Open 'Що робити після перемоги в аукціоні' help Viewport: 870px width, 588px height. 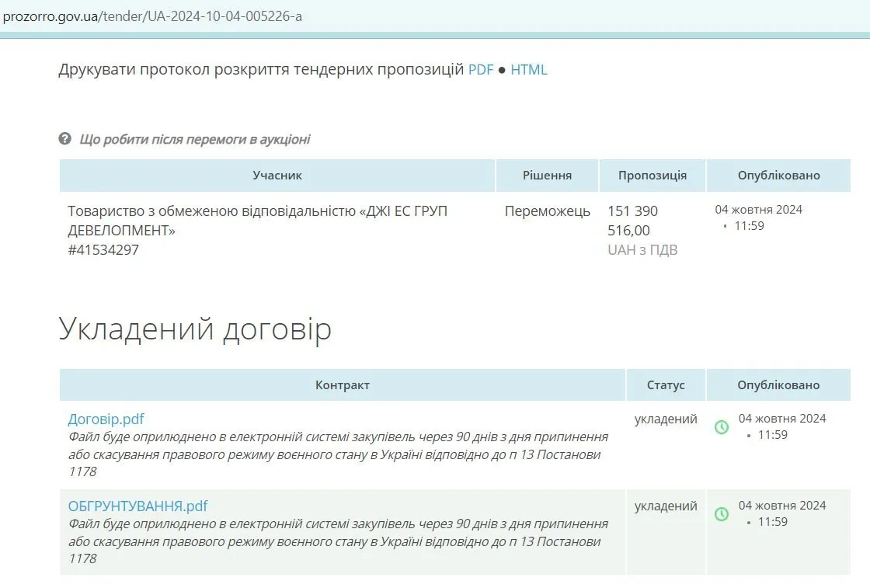coord(195,139)
